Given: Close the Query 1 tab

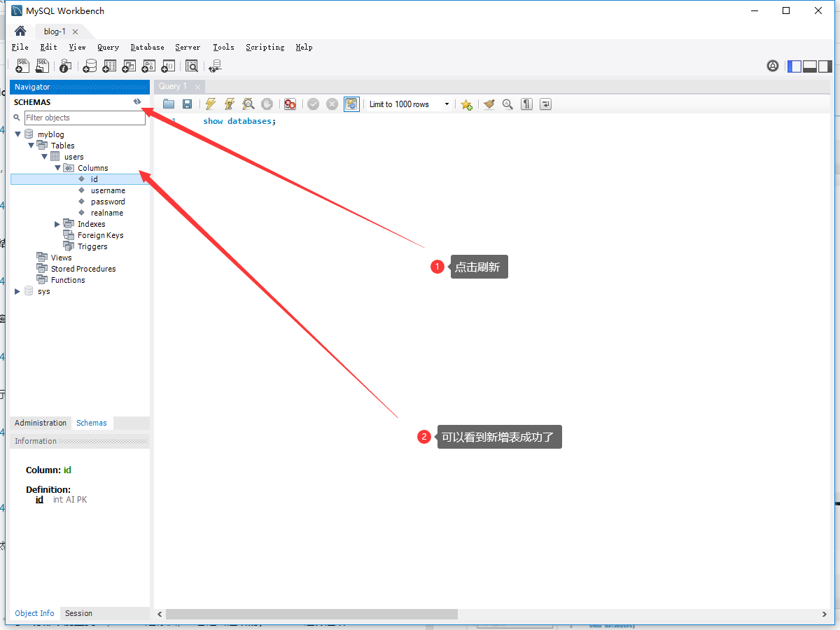Looking at the screenshot, I should [198, 87].
